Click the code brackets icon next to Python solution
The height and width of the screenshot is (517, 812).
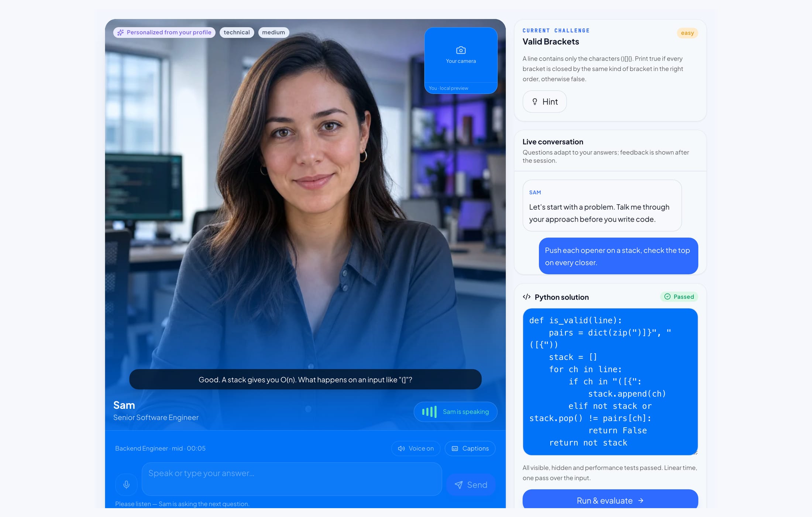pos(527,297)
